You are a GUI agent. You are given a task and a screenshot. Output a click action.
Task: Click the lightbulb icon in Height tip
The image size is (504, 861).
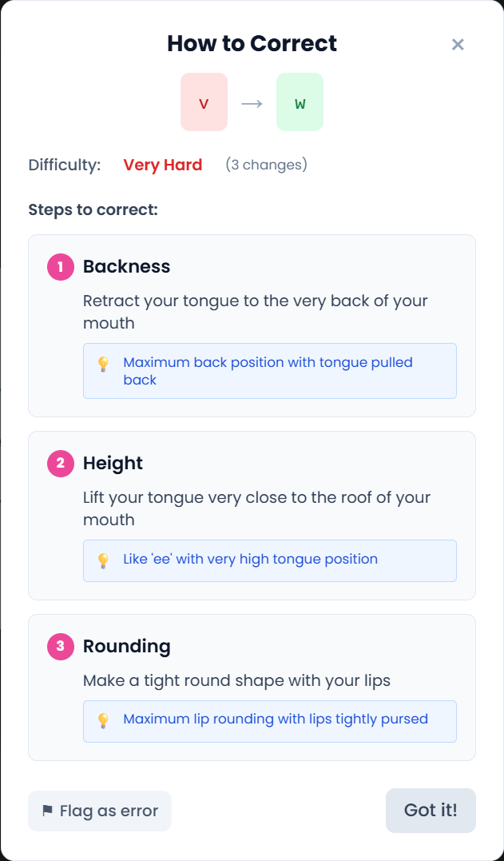(x=103, y=560)
